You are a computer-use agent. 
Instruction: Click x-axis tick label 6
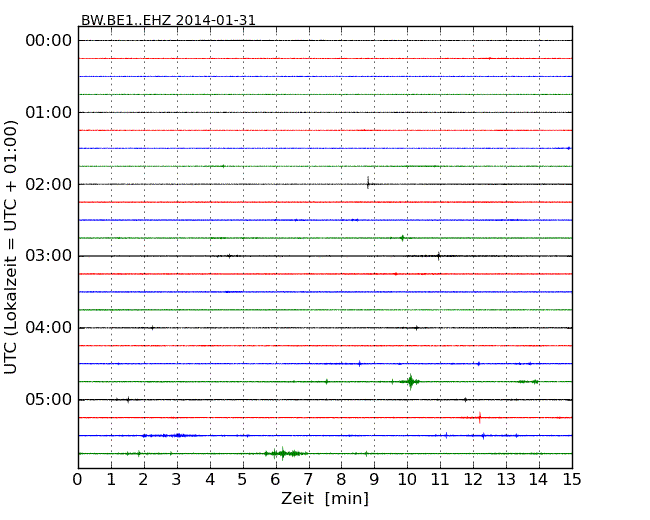[x=275, y=480]
